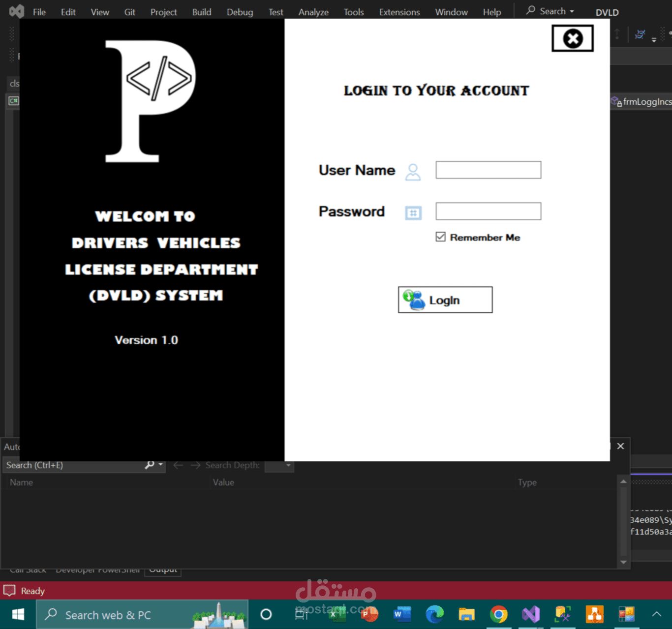The width and height of the screenshot is (672, 629).
Task: Open Google Chrome from the taskbar
Action: 498,614
